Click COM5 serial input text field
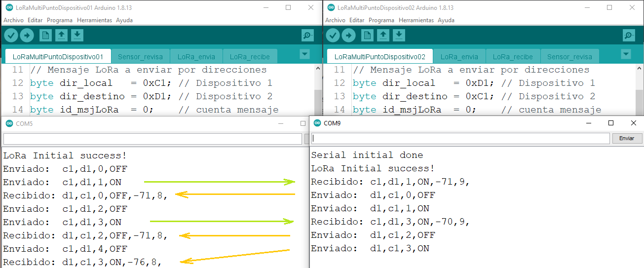The image size is (644, 268). (152, 139)
